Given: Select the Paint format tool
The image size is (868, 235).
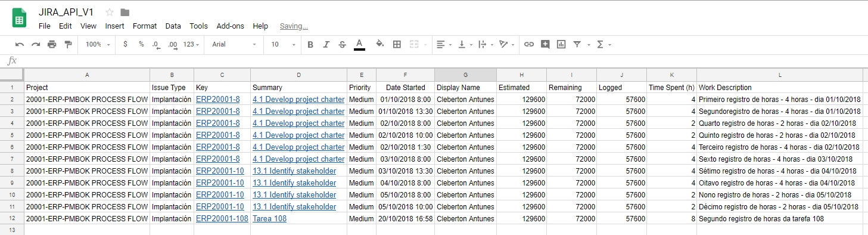Looking at the screenshot, I should (68, 44).
